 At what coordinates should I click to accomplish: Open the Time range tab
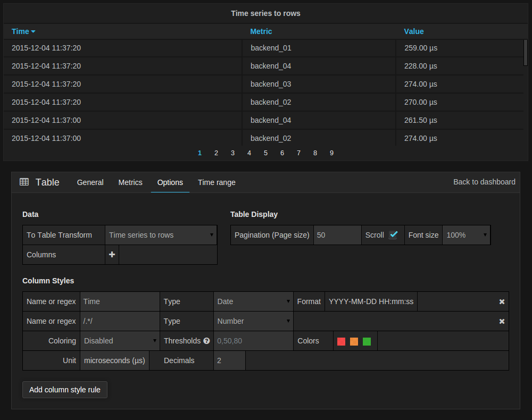[x=217, y=182]
